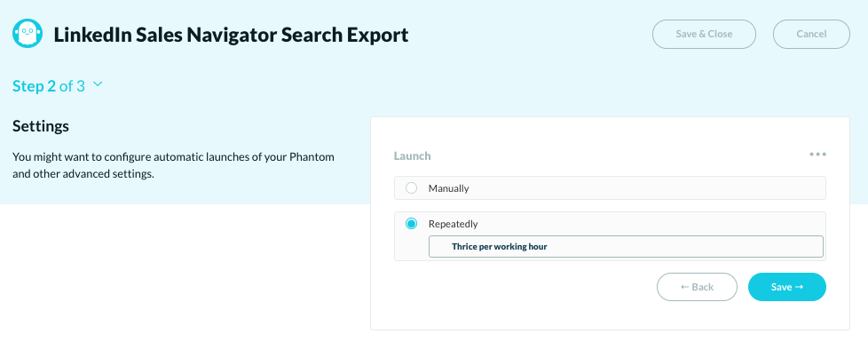Choose the Manually launch option label

448,188
